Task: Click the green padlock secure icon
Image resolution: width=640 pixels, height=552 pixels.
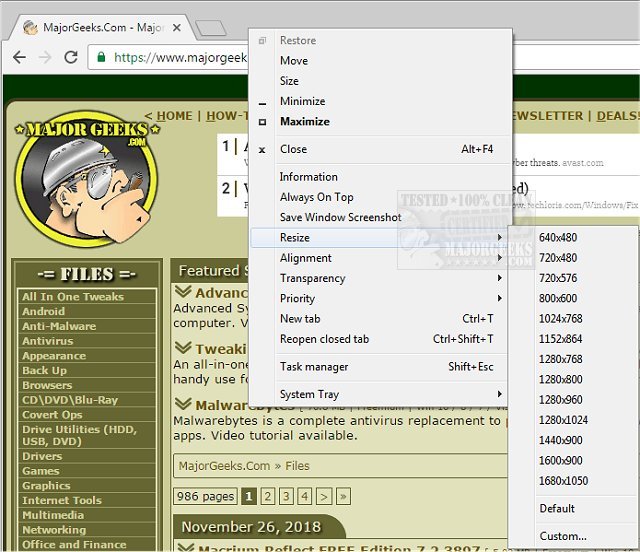Action: click(104, 58)
